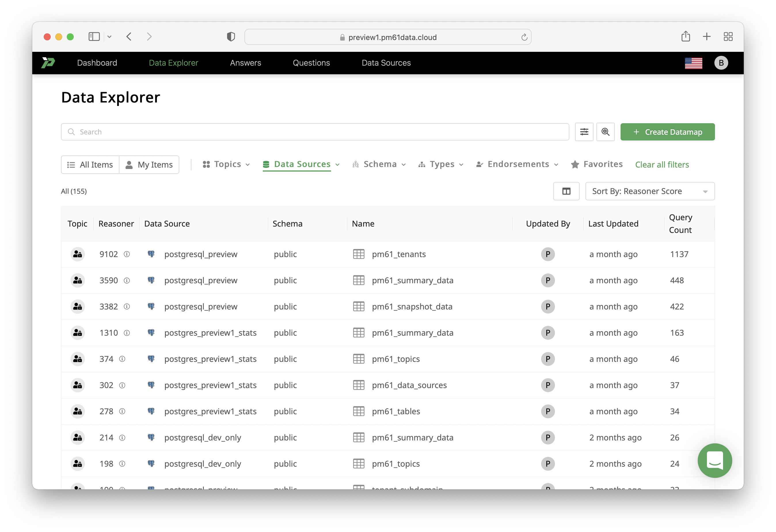Click info icon next to 9102 score
Viewport: 776px width, 532px height.
click(x=127, y=254)
